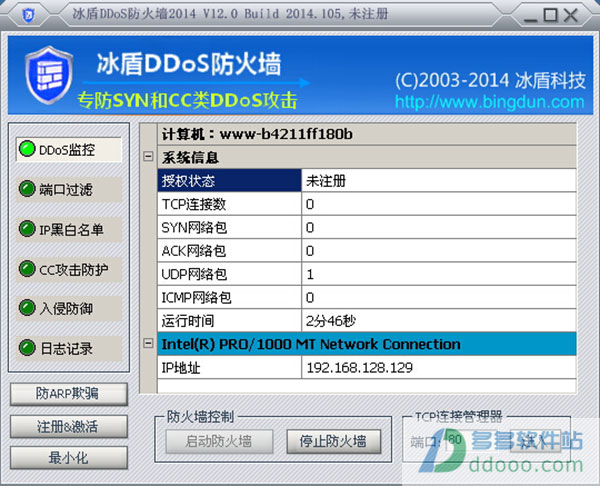
Task: Click the disabled 启动防火墙 button
Action: (219, 441)
